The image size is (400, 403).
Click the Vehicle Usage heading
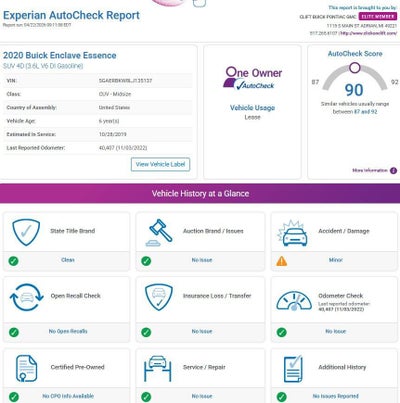click(252, 108)
